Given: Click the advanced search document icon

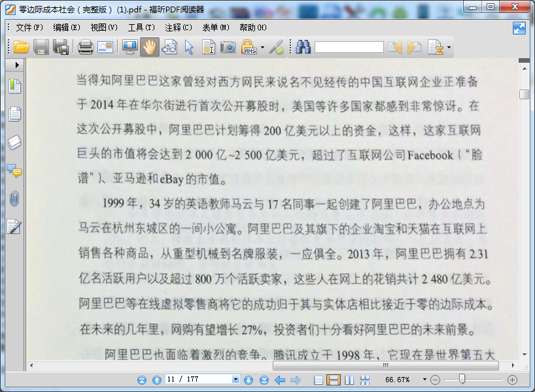Looking at the screenshot, I should point(436,47).
